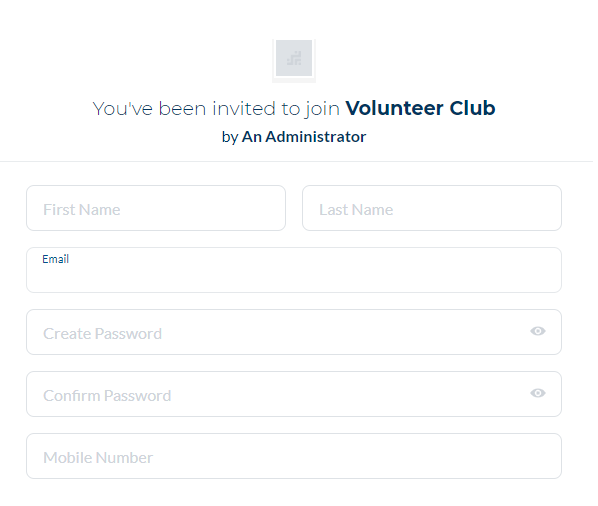Click the glyph inside the logo thumbnail
The width and height of the screenshot is (598, 506).
pyautogui.click(x=296, y=59)
